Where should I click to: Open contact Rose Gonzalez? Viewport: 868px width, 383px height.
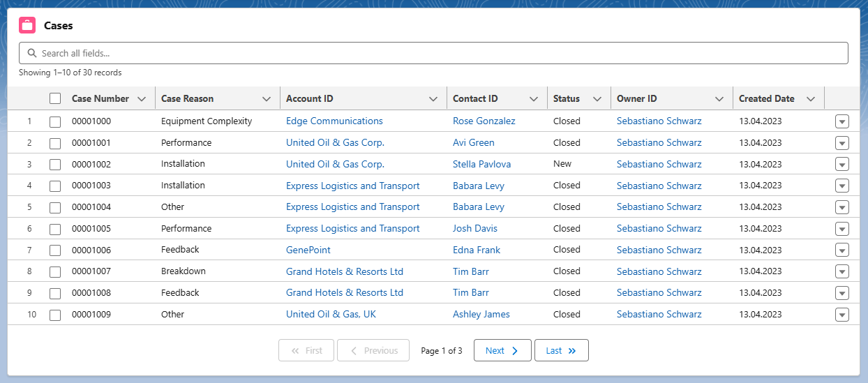click(x=484, y=121)
